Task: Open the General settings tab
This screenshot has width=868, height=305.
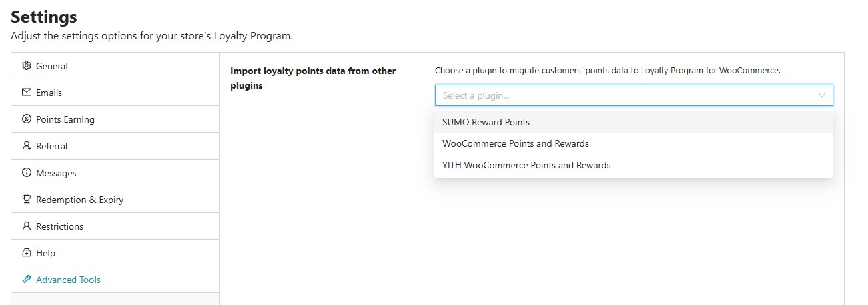Action: pos(115,66)
